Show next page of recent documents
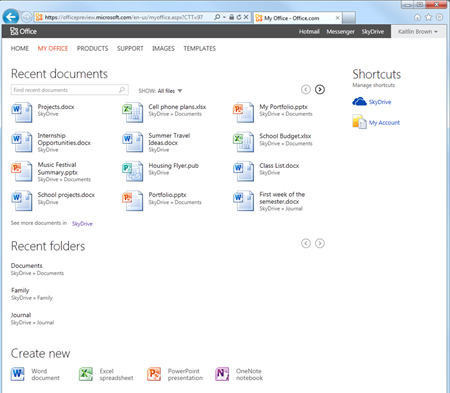Viewport: 450px width, 393px height. click(x=320, y=89)
